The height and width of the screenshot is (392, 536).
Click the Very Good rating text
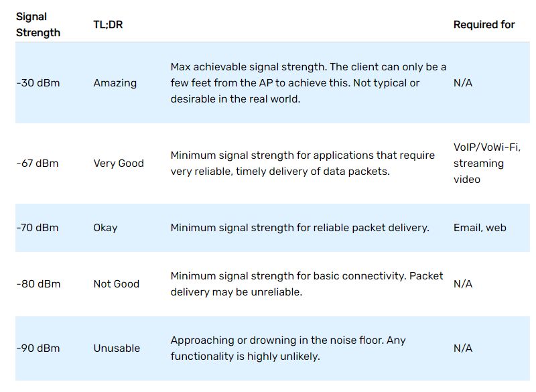(119, 164)
